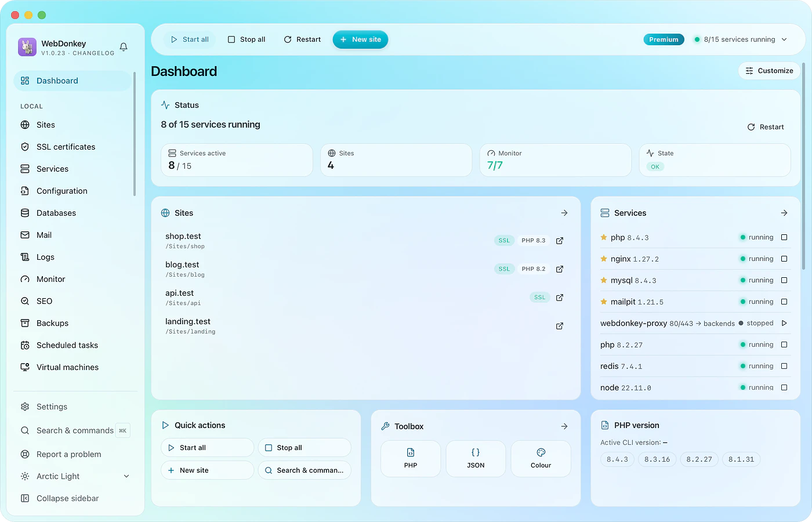Open Toolbox panel arrow icon
This screenshot has width=812, height=522.
pyautogui.click(x=564, y=426)
